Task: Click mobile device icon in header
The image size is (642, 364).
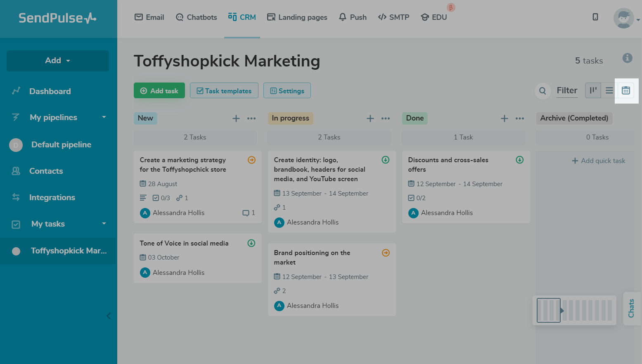Action: pos(595,17)
